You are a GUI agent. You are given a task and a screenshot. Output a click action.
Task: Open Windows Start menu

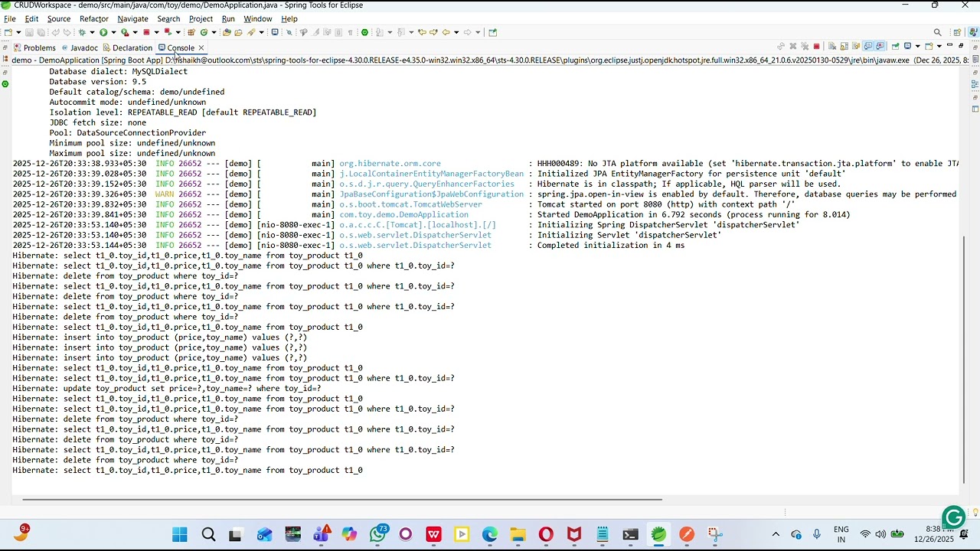(x=180, y=534)
